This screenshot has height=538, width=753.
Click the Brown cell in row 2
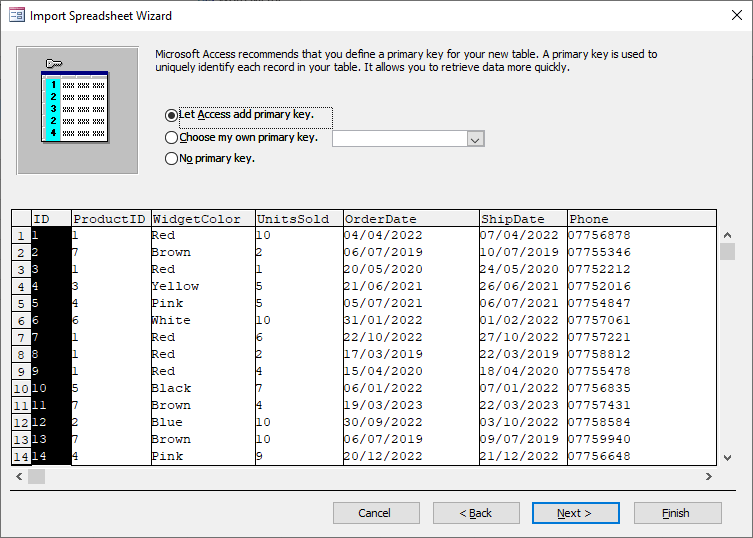click(203, 252)
